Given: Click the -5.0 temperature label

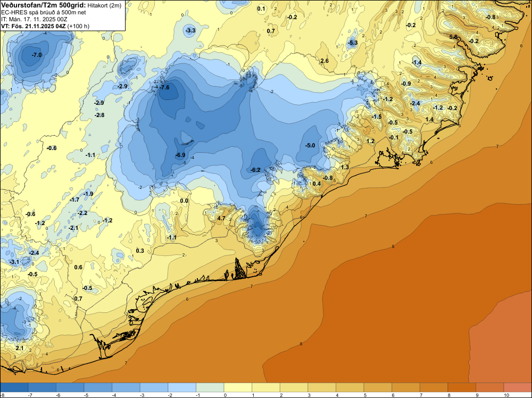Looking at the screenshot, I should pos(310,146).
